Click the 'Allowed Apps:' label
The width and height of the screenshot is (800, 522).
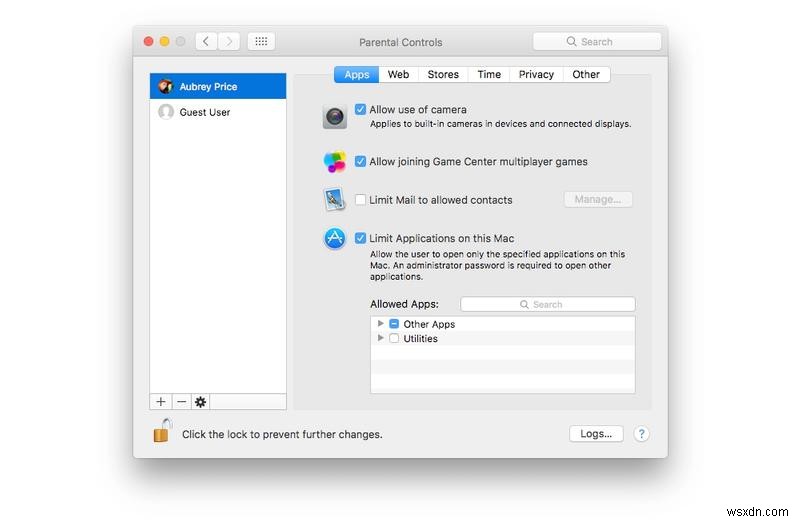[x=404, y=304]
